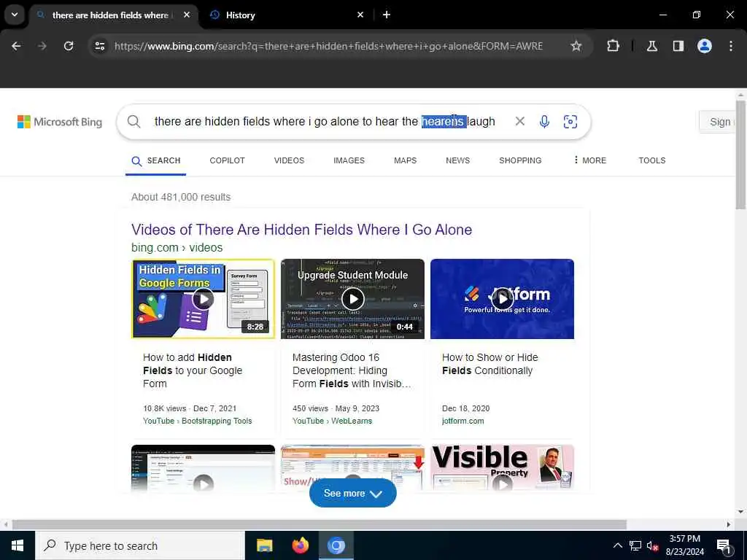
Task: Click YouTube › WebLearns source
Action: point(332,421)
